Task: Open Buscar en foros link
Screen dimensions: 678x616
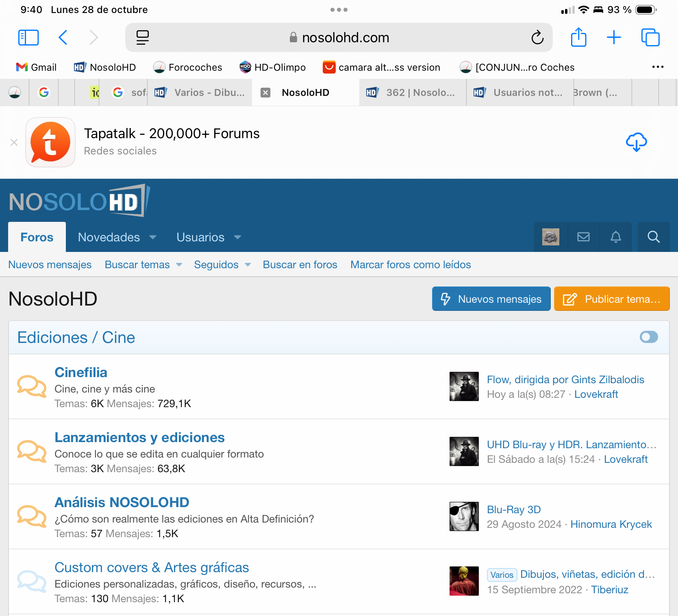Action: [300, 265]
